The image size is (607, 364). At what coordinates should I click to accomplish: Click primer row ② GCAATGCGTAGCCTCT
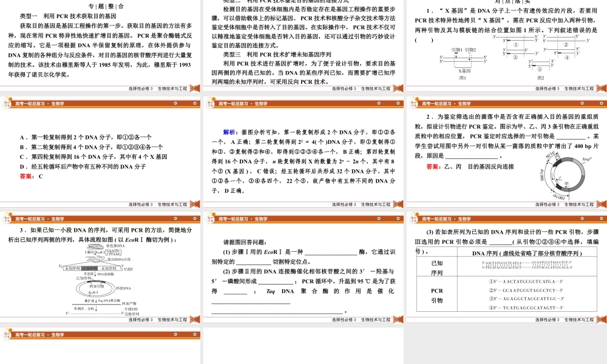(x=527, y=290)
